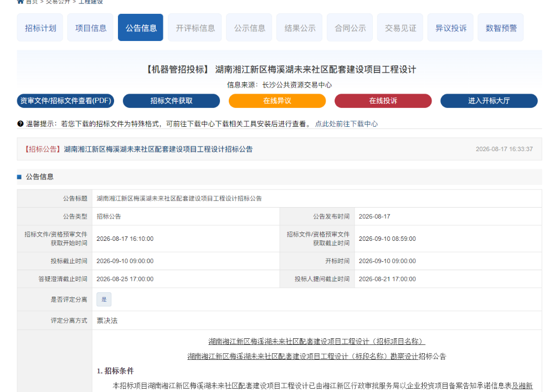Click the 公告信息 section header
560x392 pixels.
[x=279, y=177]
